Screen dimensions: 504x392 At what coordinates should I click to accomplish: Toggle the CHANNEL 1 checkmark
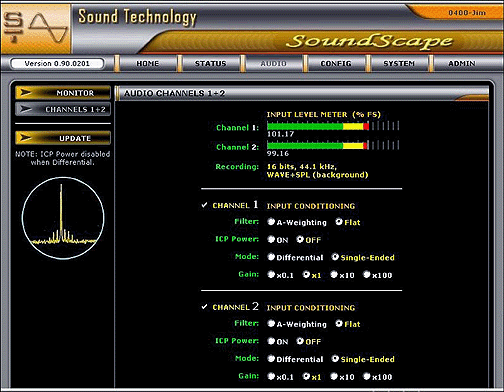coord(204,205)
